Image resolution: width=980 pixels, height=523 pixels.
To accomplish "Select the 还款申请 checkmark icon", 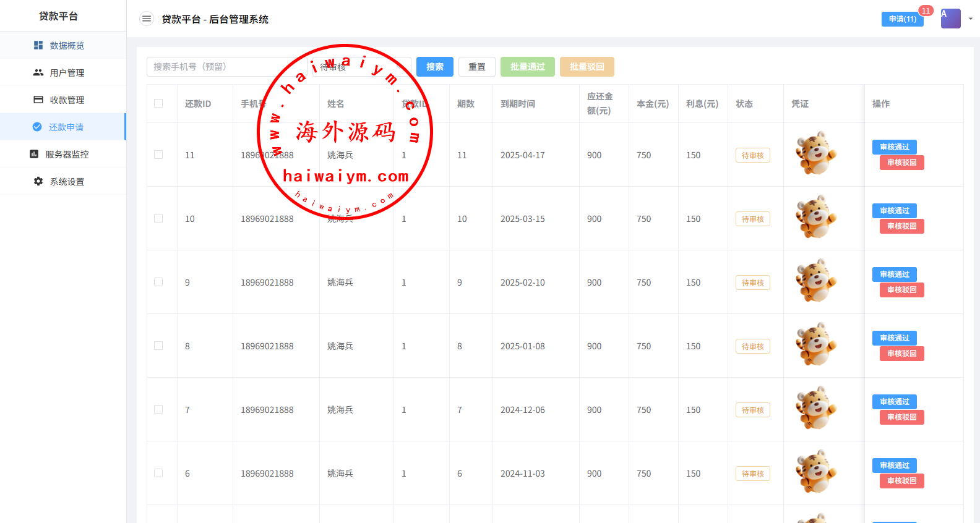I will 37,127.
